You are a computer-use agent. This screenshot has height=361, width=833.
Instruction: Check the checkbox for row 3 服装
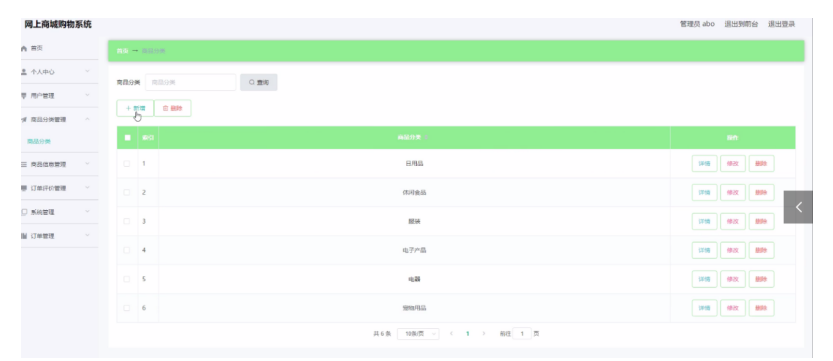pos(126,221)
